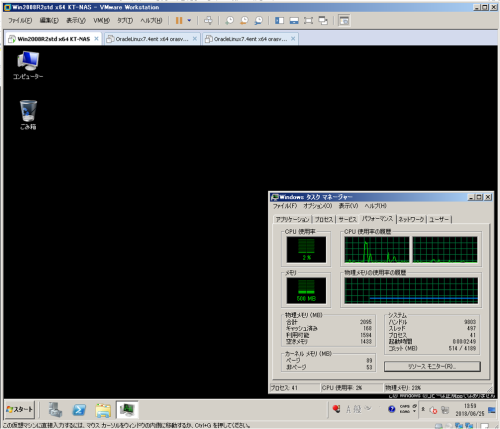Select the Recycle Bin desktop icon
This screenshot has height=429, width=500.
pyautogui.click(x=28, y=115)
